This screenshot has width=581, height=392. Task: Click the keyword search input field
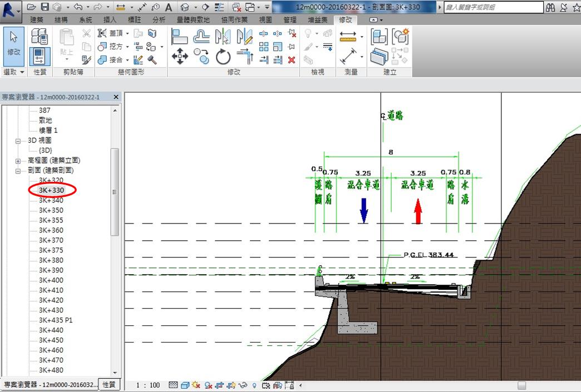493,7
